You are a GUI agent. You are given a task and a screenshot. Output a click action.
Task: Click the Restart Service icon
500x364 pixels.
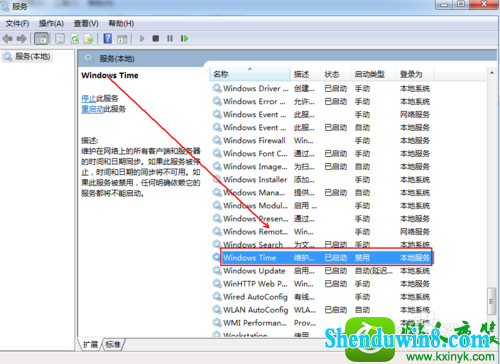coord(184,38)
